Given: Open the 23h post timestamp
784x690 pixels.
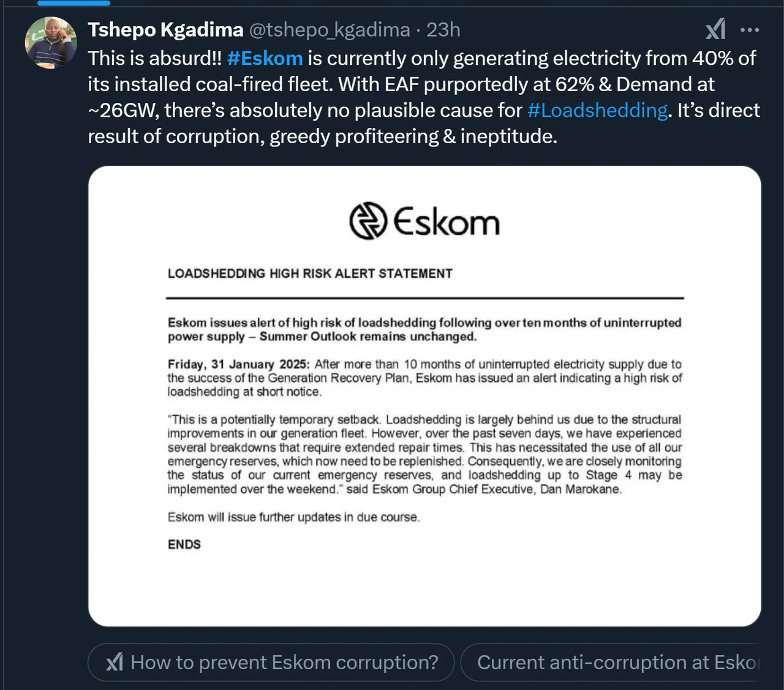Looking at the screenshot, I should pyautogui.click(x=443, y=29).
